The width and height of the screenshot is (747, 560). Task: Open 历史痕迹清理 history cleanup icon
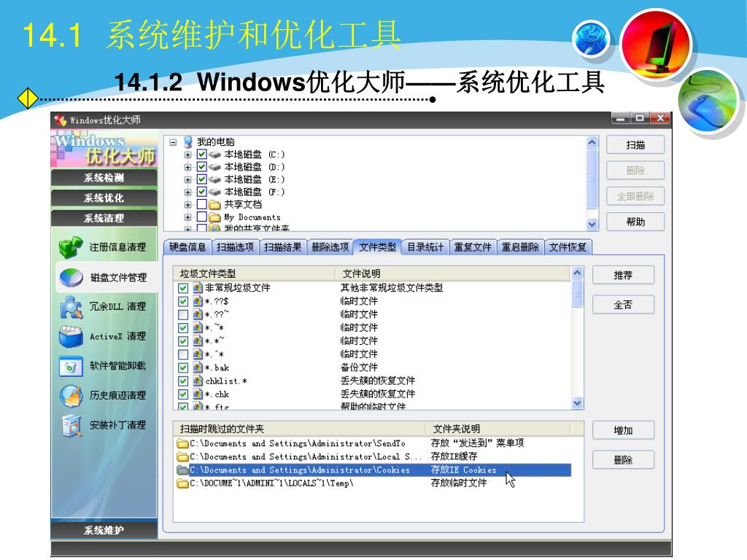click(x=71, y=396)
